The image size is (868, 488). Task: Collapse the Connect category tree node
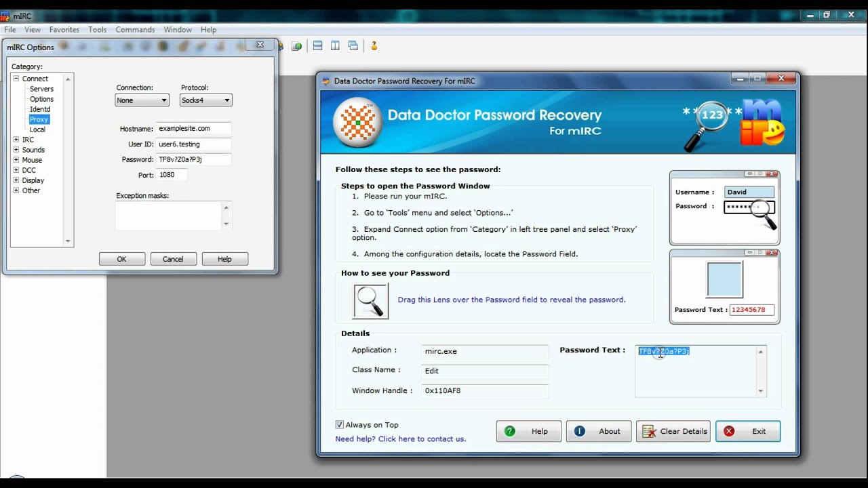point(16,79)
